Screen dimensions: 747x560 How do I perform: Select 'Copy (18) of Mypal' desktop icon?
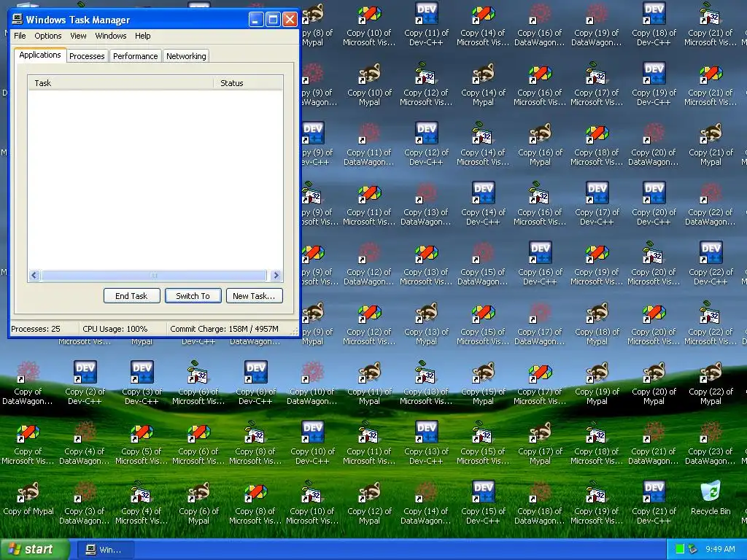point(597,324)
